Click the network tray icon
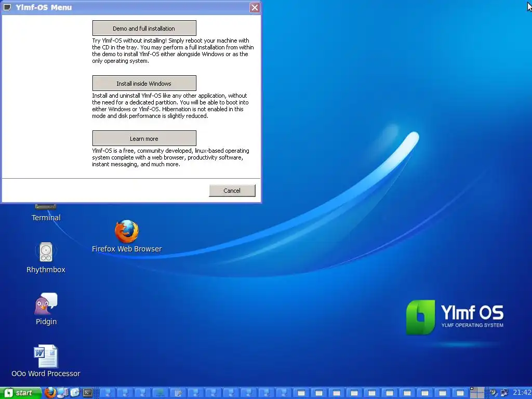This screenshot has height=399, width=532. [x=504, y=393]
